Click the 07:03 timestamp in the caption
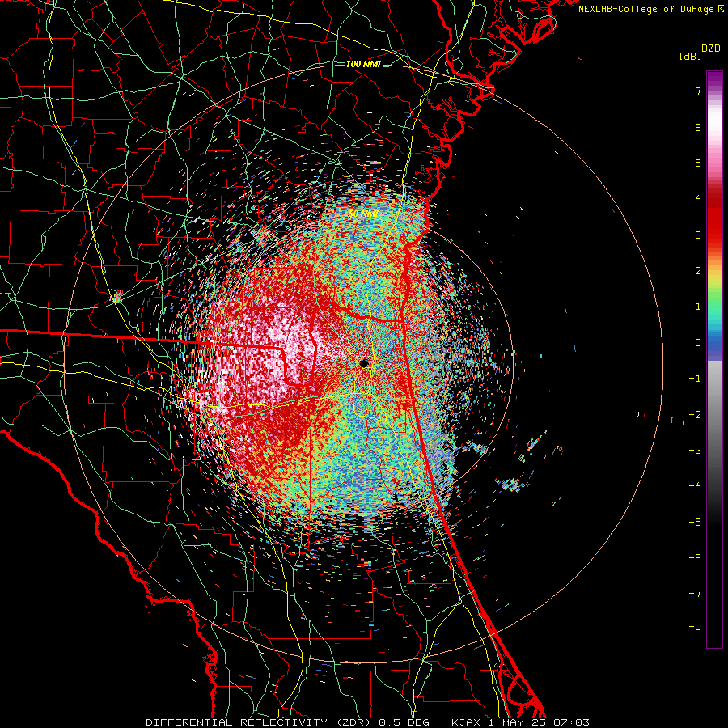 pos(572,722)
